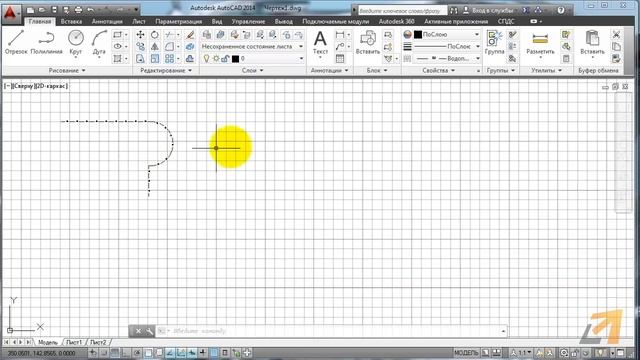Click the [-][Сверху][2D-каркас] viewport controls label
Image resolution: width=640 pixels, height=360 pixels.
click(36, 86)
